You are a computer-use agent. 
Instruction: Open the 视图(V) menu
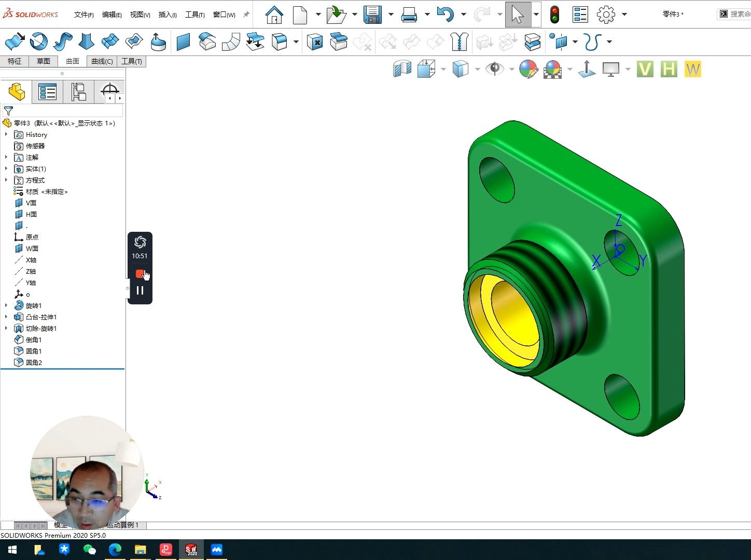pos(140,15)
